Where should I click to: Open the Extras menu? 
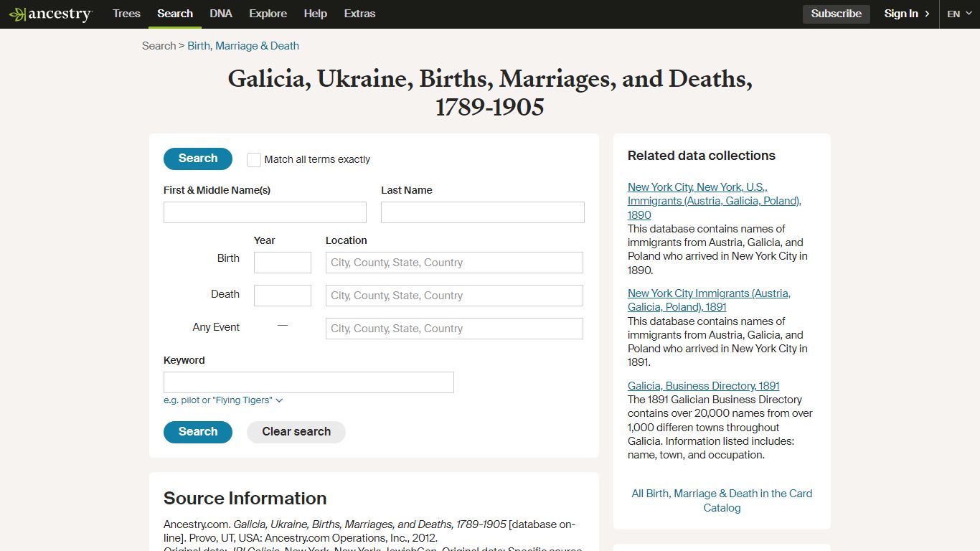click(x=359, y=14)
